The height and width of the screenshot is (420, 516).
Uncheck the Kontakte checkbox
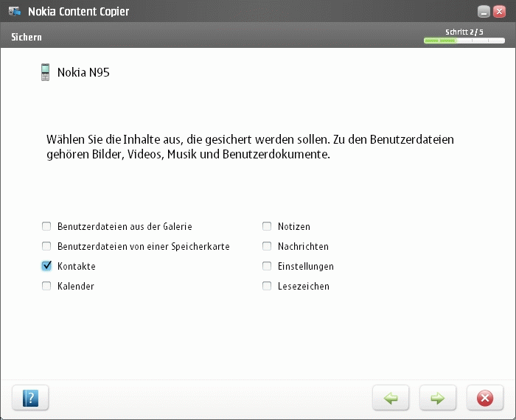click(x=46, y=266)
